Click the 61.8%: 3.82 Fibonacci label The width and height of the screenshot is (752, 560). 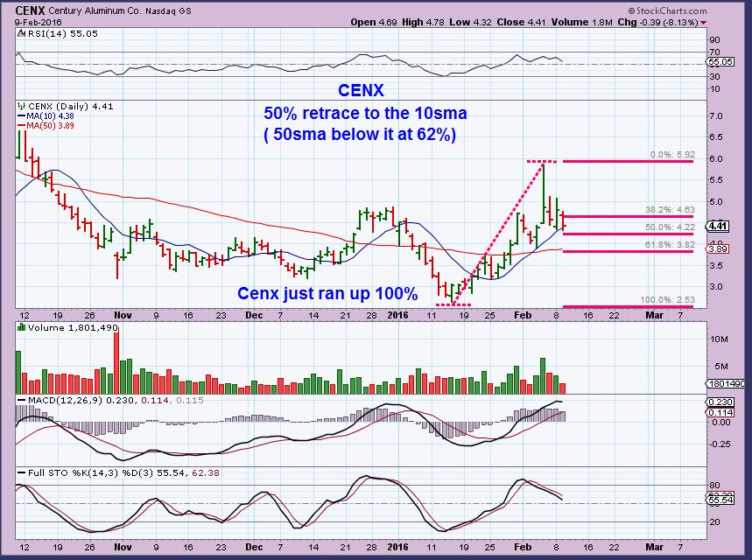pyautogui.click(x=670, y=244)
